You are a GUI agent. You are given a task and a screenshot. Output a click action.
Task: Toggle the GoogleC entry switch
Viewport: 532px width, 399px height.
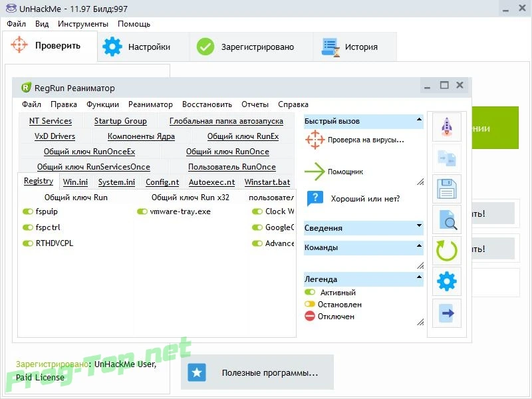(257, 227)
